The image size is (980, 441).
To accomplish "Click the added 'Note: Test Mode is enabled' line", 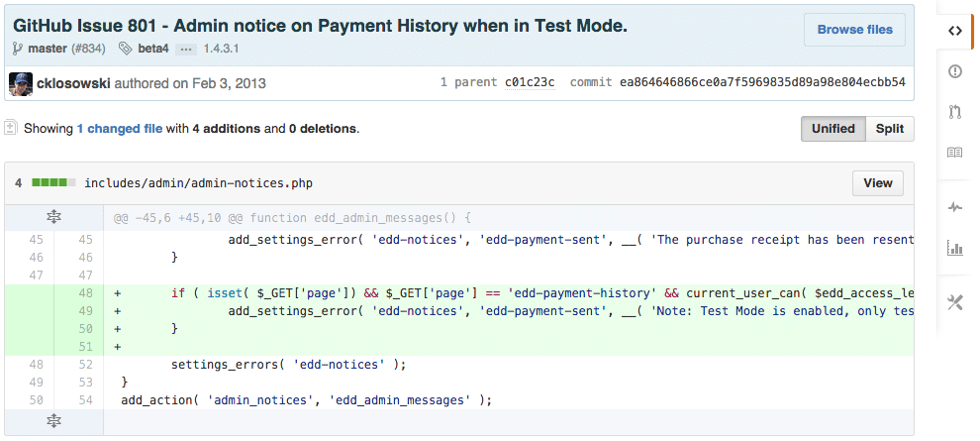I will click(509, 311).
